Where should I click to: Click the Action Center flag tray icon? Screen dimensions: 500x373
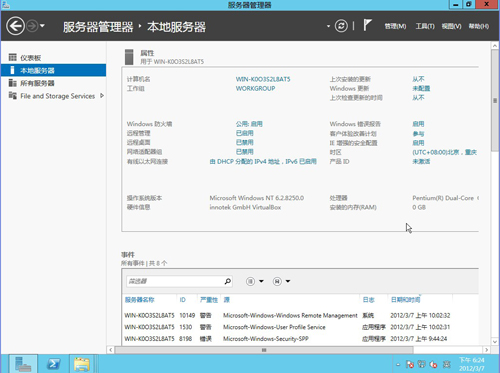410,364
